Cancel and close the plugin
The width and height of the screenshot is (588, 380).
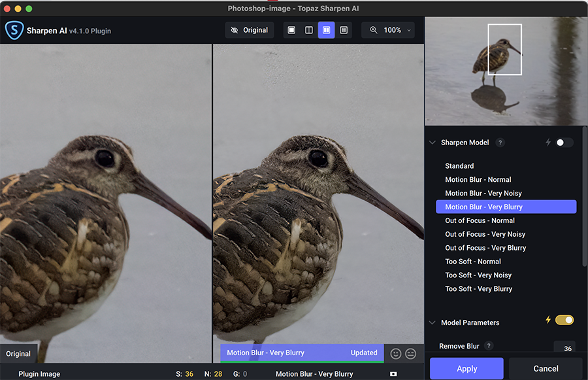tap(546, 368)
